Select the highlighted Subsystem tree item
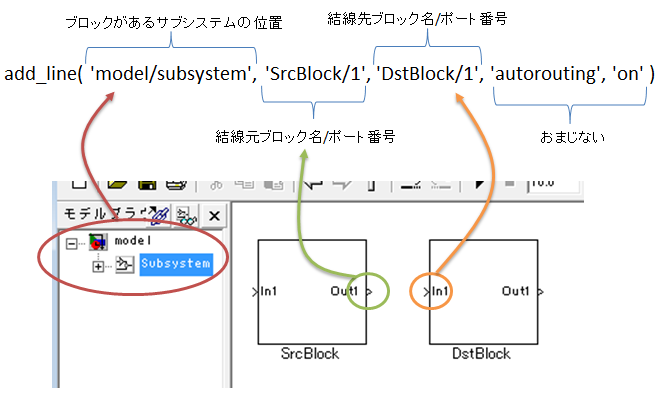662x398 pixels. [176, 265]
